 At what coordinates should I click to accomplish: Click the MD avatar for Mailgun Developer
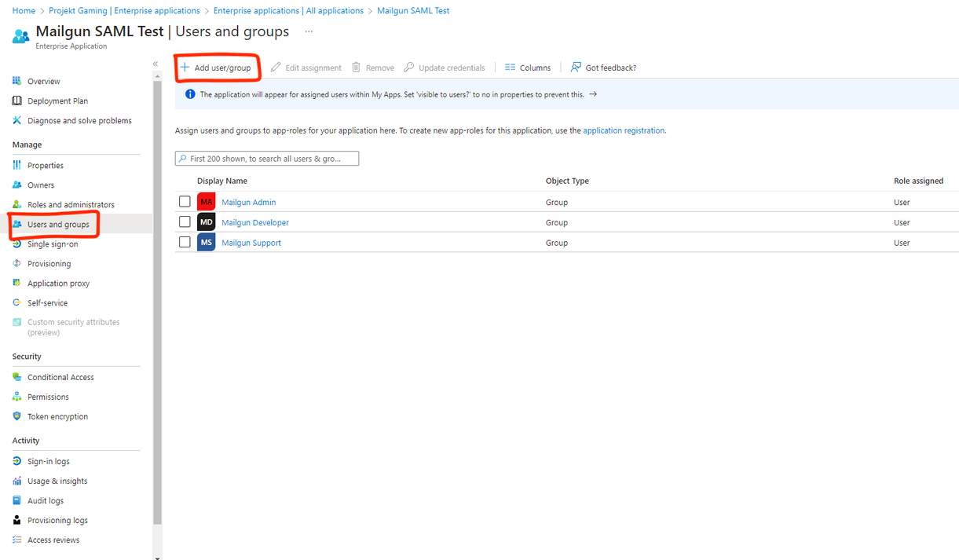(x=206, y=222)
